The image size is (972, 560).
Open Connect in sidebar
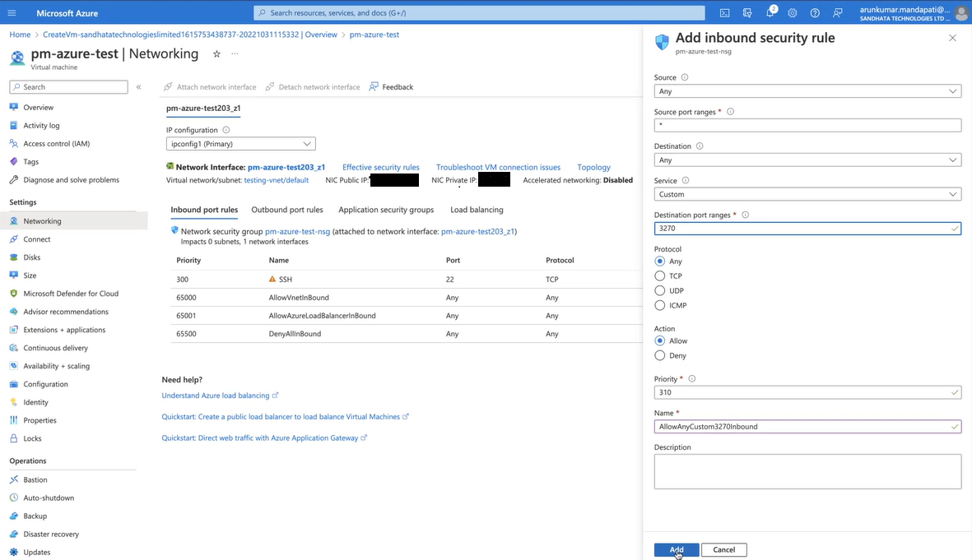pyautogui.click(x=36, y=239)
